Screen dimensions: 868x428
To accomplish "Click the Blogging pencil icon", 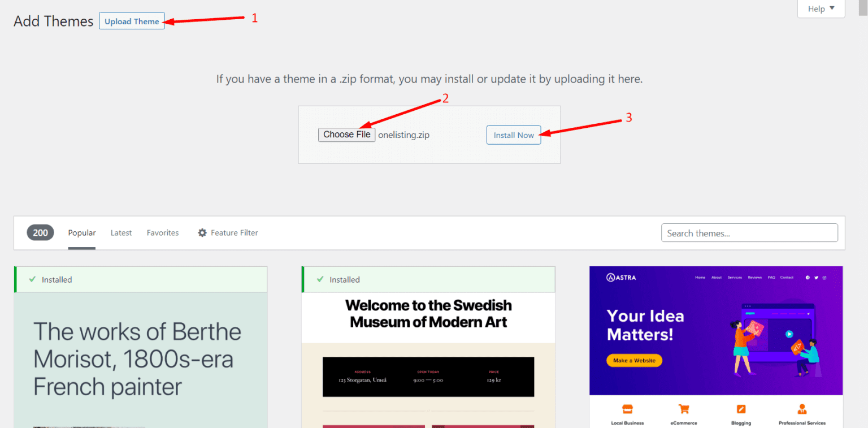I will [741, 409].
